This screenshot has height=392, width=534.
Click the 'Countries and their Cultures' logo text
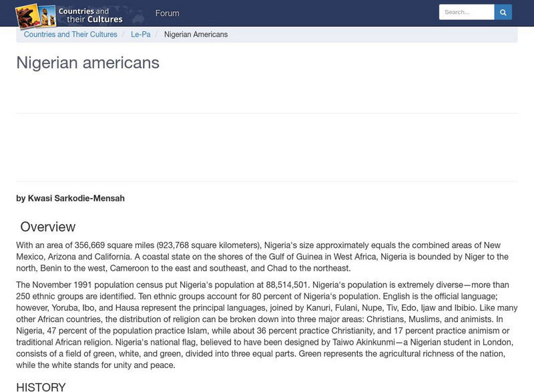(x=91, y=15)
